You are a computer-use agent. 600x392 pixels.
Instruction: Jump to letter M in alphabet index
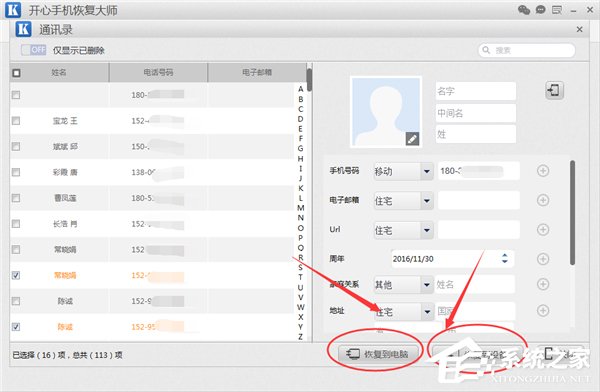(x=300, y=208)
